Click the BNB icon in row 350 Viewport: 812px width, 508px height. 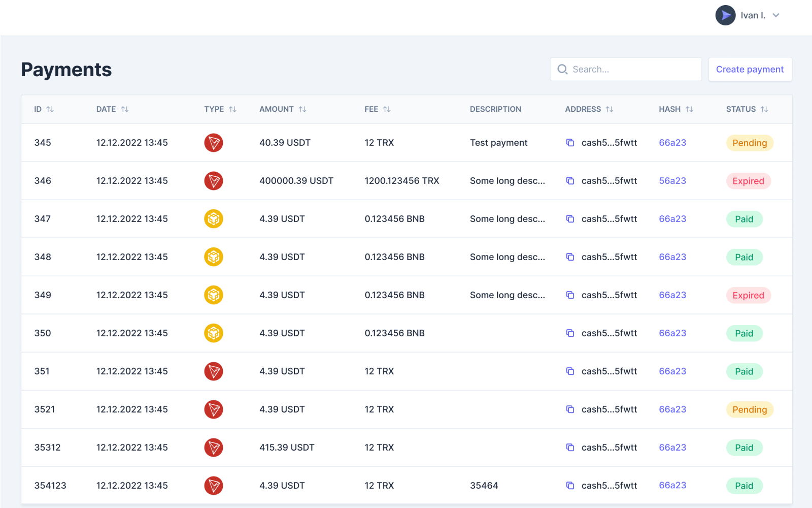pos(214,333)
